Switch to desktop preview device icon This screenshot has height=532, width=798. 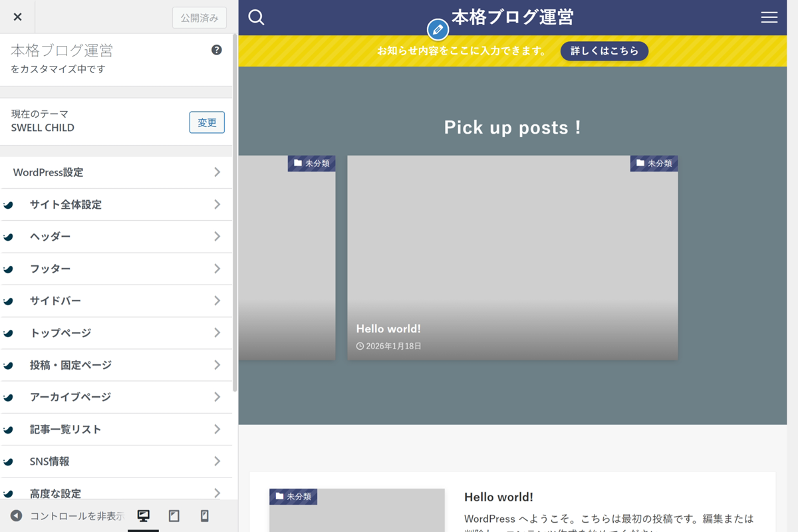pos(143,516)
